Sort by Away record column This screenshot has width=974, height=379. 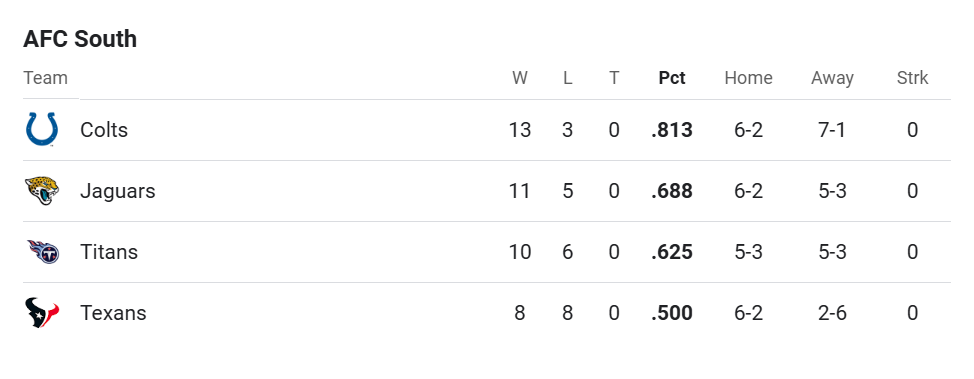(x=832, y=78)
